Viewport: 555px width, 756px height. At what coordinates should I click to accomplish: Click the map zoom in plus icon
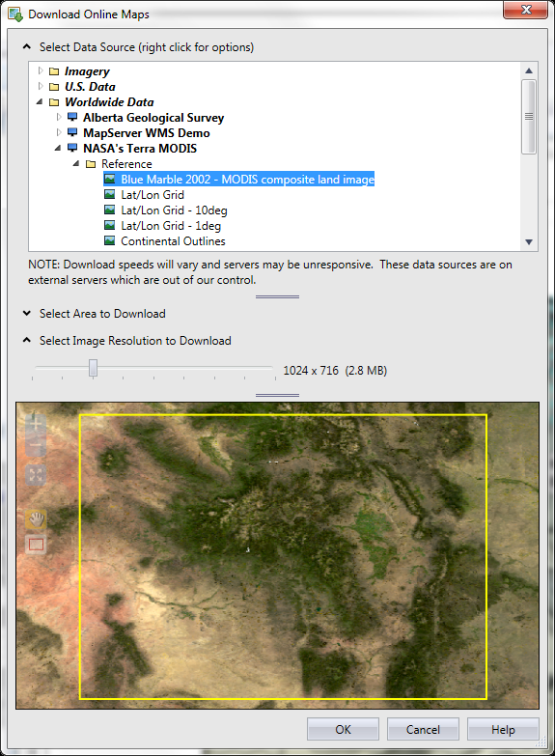36,423
